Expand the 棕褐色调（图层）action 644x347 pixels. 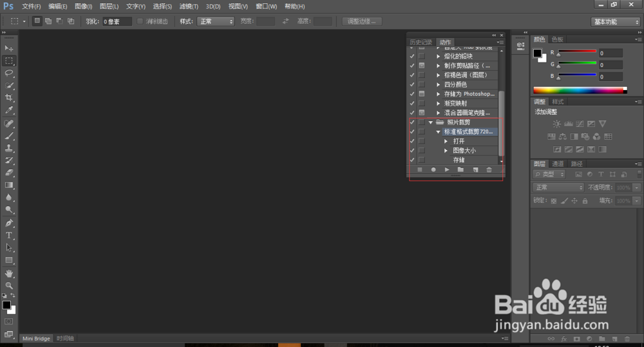[438, 75]
